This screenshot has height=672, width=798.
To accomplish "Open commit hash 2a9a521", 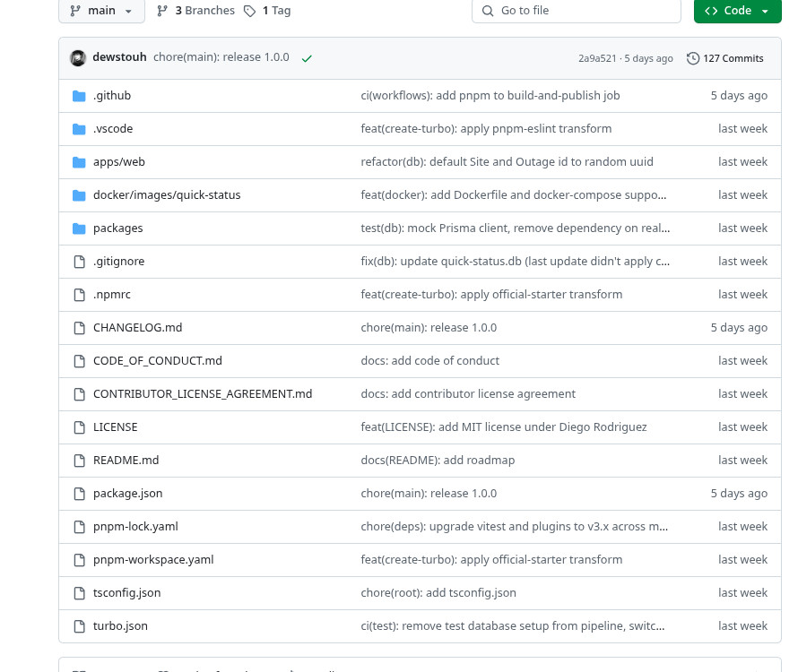I will (x=597, y=58).
